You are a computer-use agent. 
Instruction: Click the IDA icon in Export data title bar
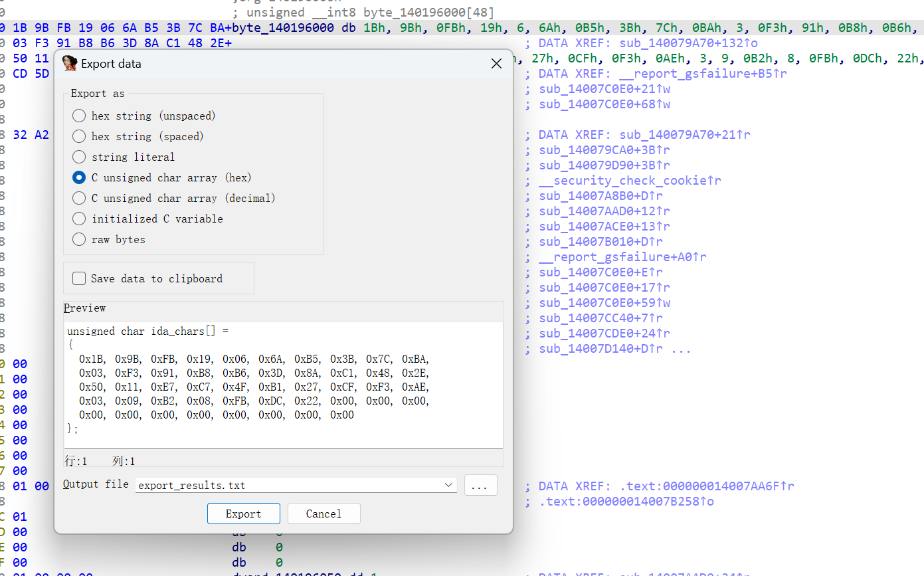(x=69, y=64)
